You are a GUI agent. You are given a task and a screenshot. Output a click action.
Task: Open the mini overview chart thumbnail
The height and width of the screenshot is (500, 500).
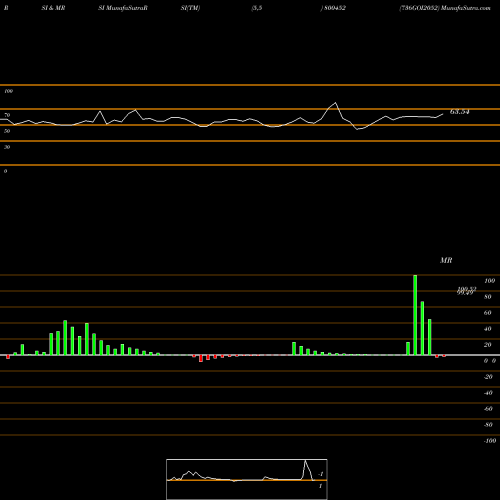(x=247, y=479)
